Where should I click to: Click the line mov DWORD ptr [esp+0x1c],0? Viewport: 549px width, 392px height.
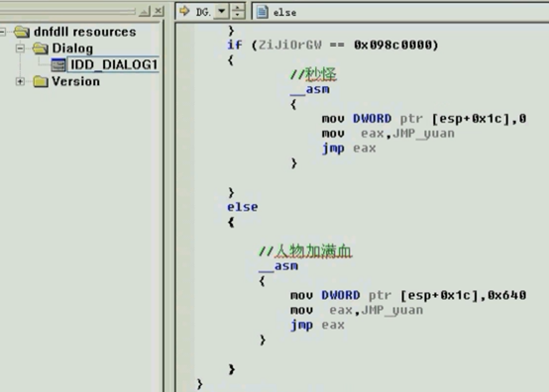[424, 119]
